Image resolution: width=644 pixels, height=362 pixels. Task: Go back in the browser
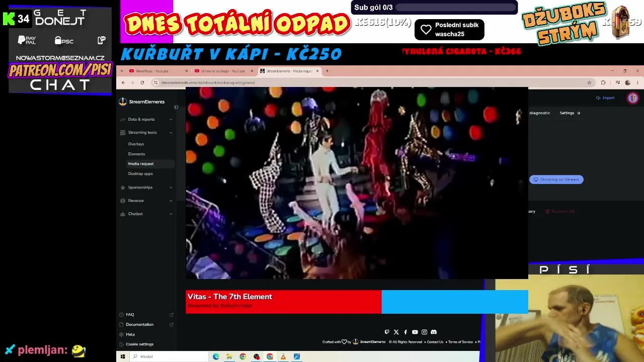coord(123,82)
